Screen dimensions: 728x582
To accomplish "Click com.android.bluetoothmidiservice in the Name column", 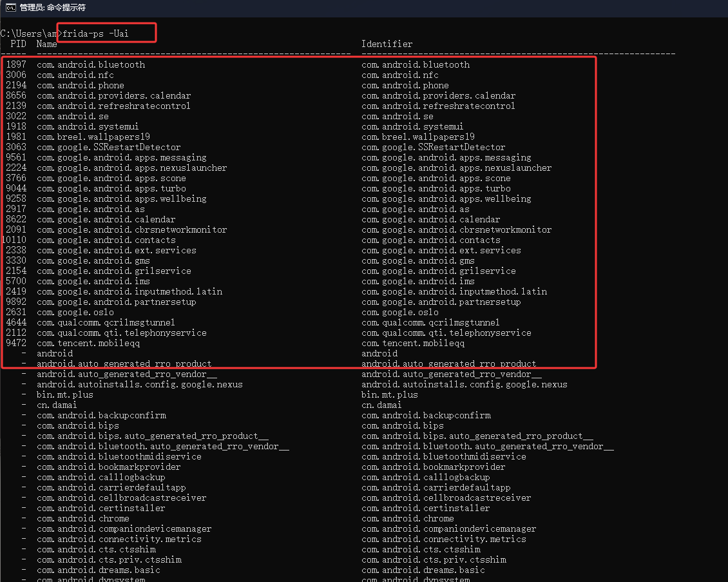I will coord(119,456).
